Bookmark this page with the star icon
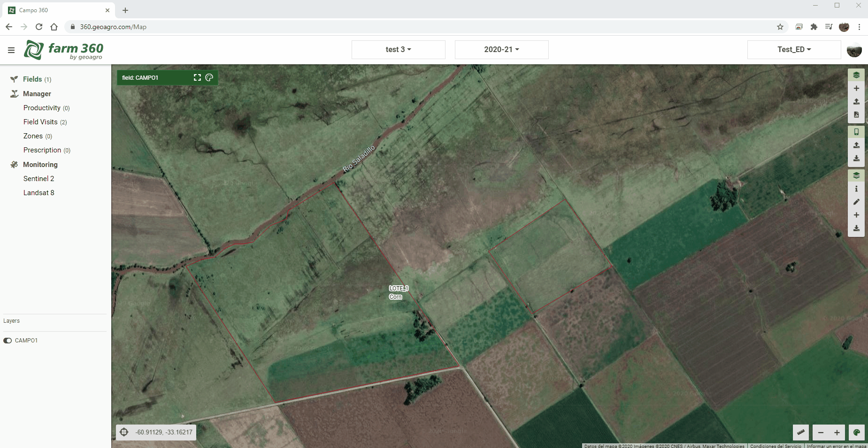 [780, 27]
